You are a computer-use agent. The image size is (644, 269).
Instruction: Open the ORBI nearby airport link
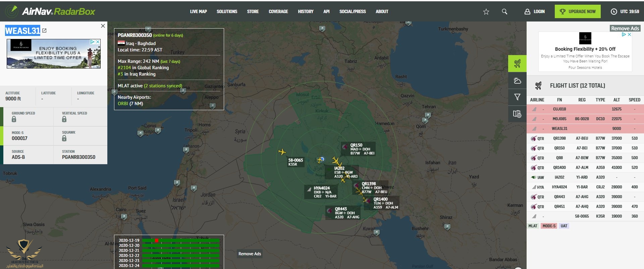[123, 103]
